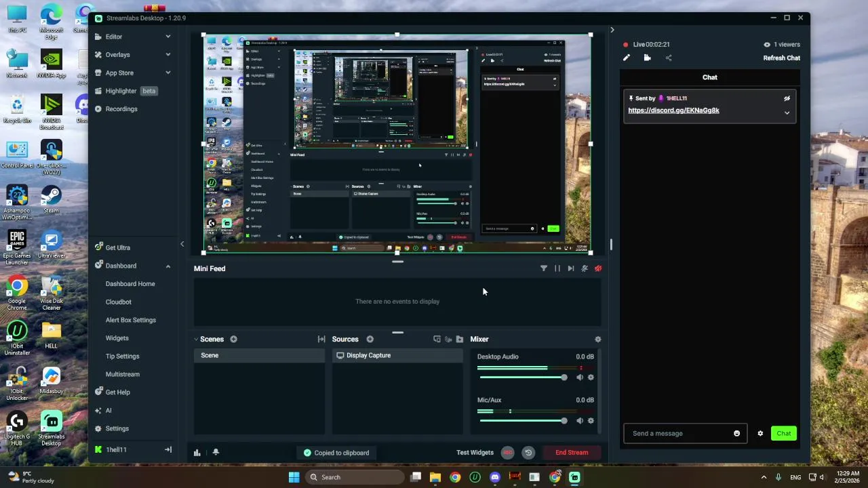Mute Desktop Audio speaker icon
Image resolution: width=868 pixels, height=488 pixels.
pyautogui.click(x=580, y=378)
